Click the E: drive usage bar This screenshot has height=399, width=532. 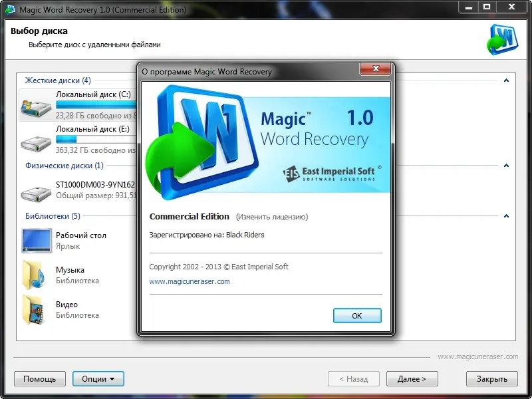pyautogui.click(x=96, y=139)
